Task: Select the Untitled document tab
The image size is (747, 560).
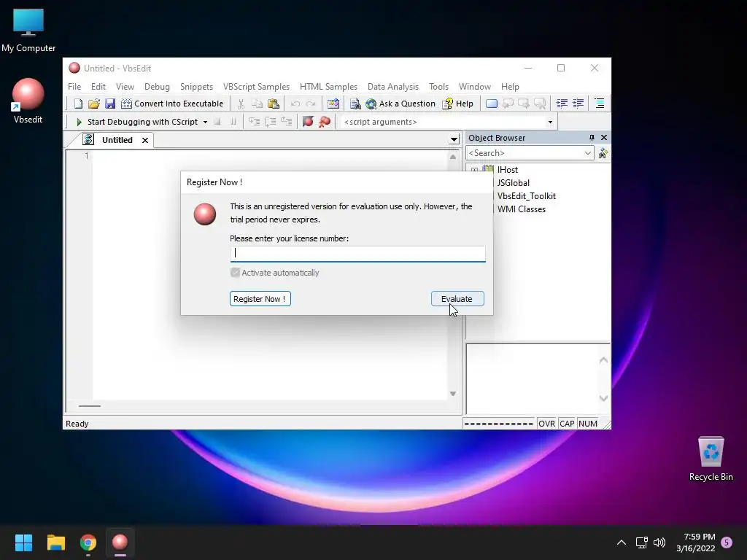Action: [117, 140]
